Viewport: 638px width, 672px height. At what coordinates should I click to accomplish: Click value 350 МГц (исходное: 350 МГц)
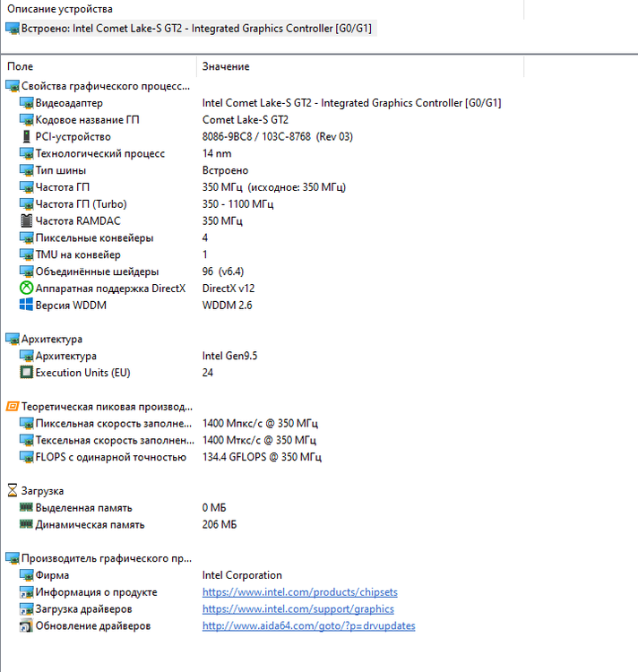click(x=274, y=187)
